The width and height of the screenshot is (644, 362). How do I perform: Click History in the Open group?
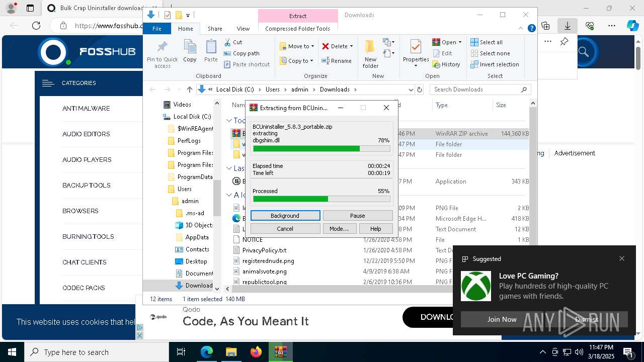click(446, 64)
